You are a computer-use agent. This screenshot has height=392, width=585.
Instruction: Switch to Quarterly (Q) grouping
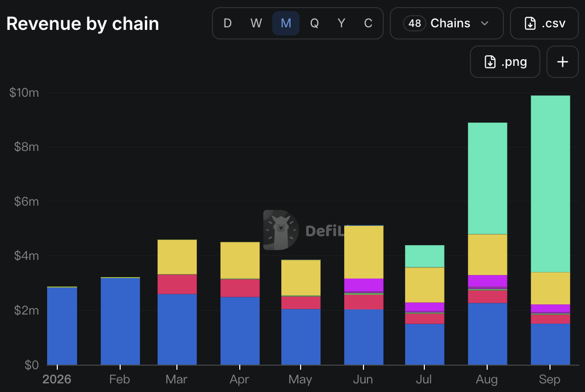tap(314, 23)
